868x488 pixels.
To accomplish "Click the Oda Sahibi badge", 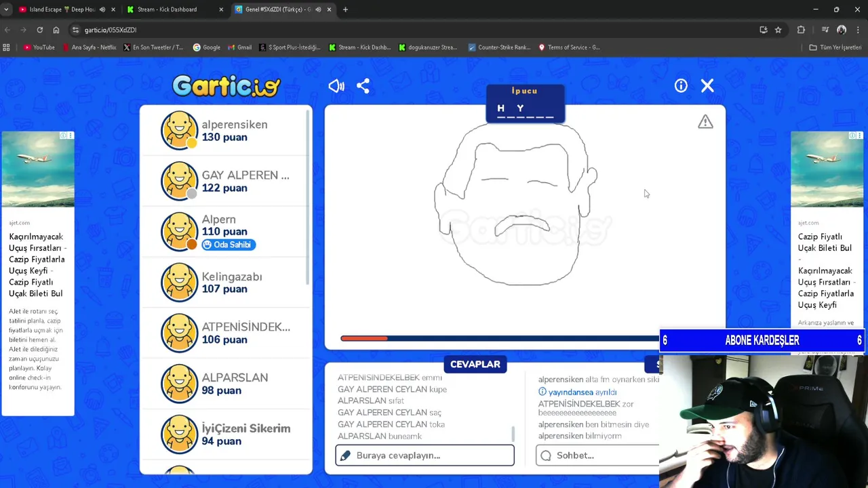I will 229,245.
